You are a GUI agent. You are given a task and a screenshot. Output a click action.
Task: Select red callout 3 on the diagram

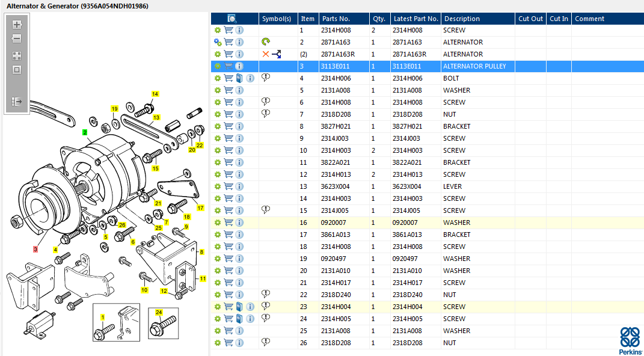[35, 249]
